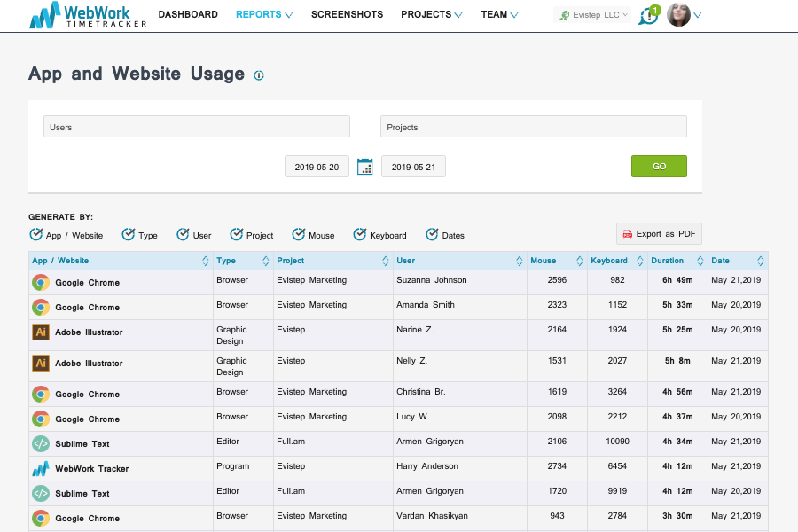The image size is (798, 532).
Task: Open the Evistep LLC company dropdown
Action: point(592,15)
